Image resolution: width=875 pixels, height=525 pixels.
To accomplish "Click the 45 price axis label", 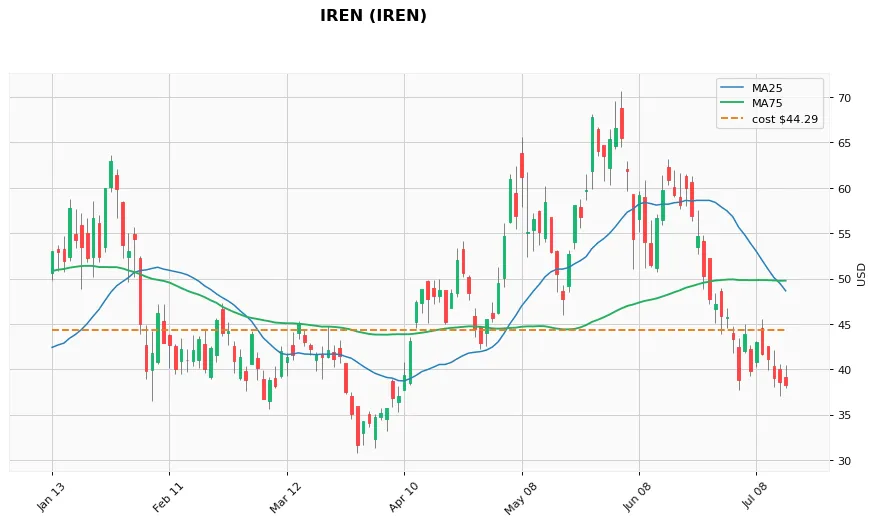I will (844, 325).
